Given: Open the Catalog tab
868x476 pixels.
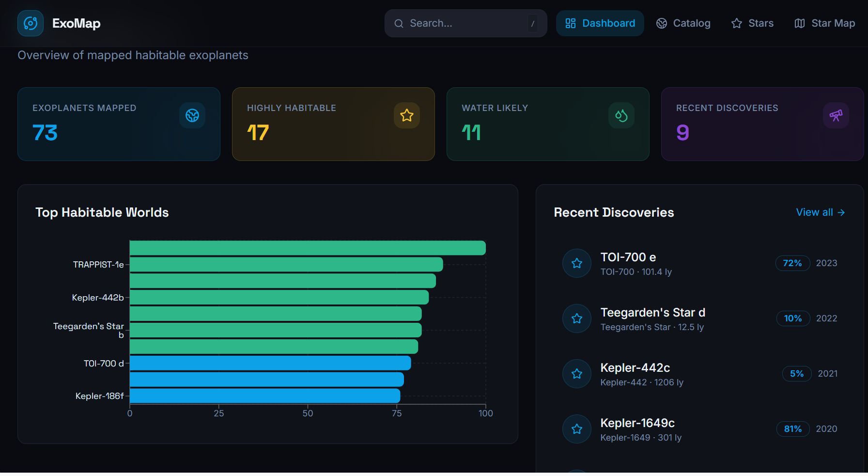Looking at the screenshot, I should click(x=683, y=23).
